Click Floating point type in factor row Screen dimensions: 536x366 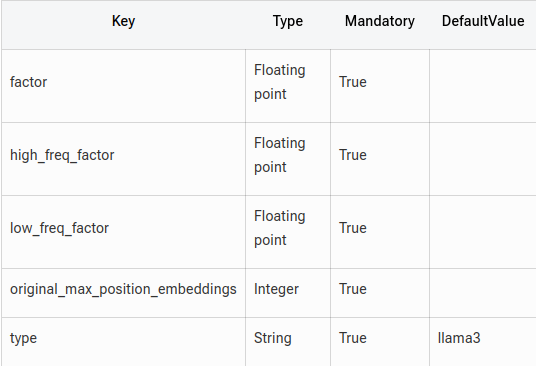pos(280,82)
